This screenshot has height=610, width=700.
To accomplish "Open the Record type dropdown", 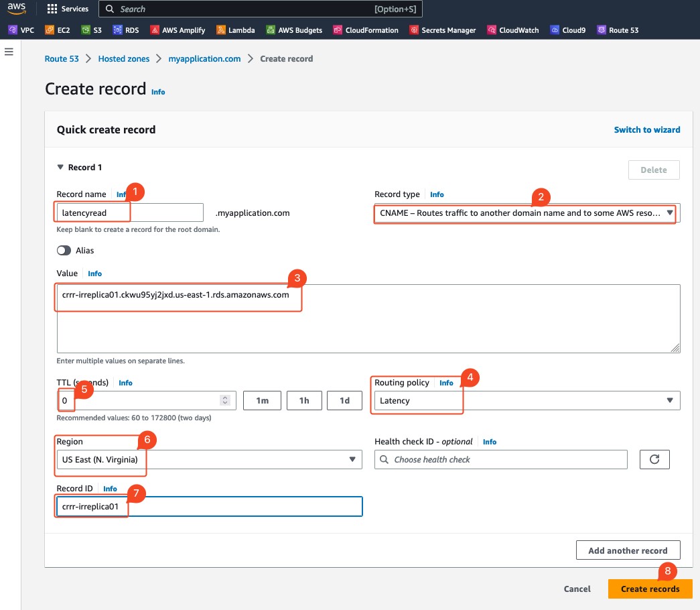I will [x=527, y=213].
